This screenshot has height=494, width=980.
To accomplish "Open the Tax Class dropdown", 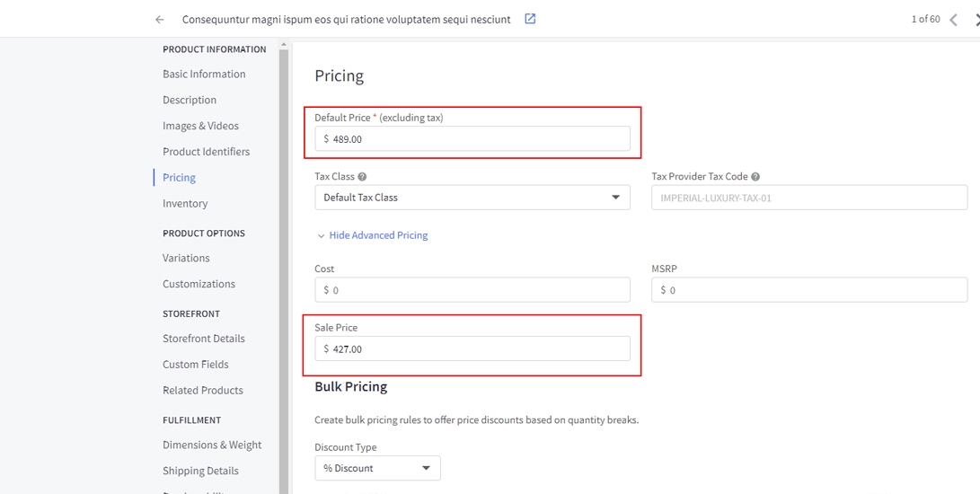I will (x=472, y=198).
